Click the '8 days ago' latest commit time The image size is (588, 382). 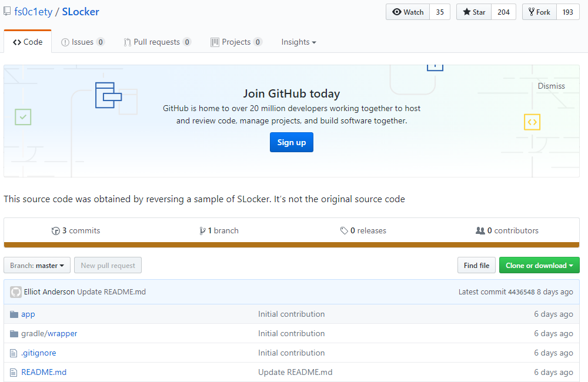click(x=555, y=291)
